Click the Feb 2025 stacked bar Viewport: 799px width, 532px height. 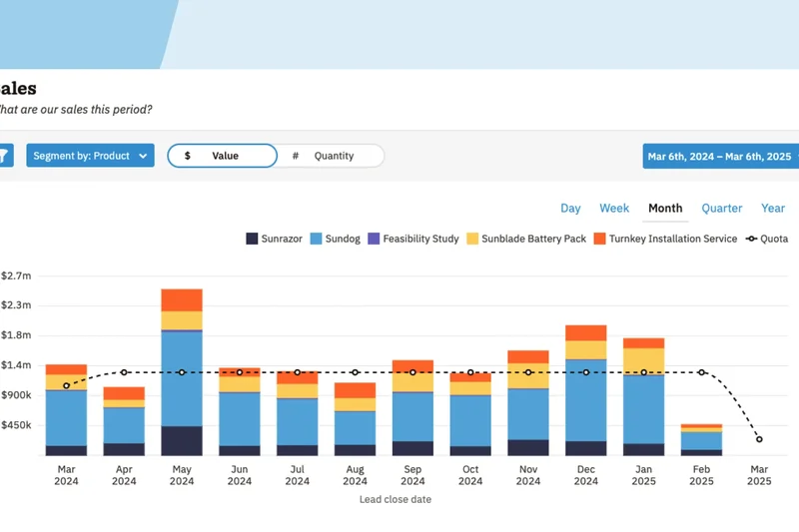click(701, 440)
